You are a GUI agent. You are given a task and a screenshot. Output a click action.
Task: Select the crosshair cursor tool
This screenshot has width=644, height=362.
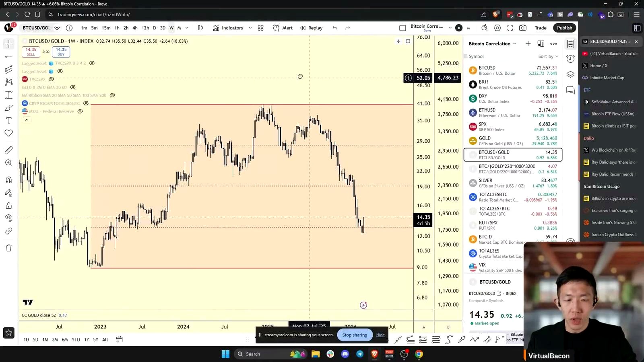pos(9,44)
